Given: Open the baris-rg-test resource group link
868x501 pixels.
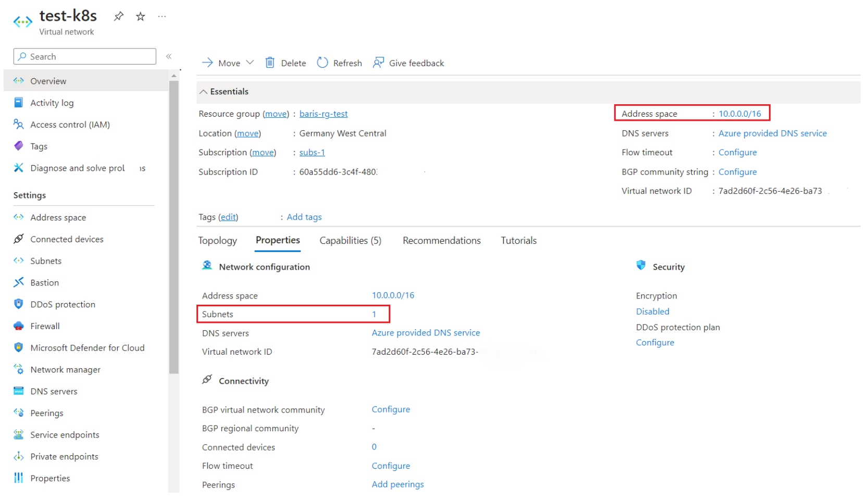Looking at the screenshot, I should coord(323,114).
